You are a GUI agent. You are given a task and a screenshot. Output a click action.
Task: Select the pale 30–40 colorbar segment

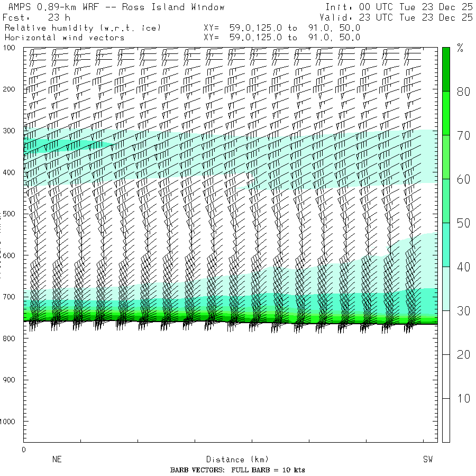(446, 289)
